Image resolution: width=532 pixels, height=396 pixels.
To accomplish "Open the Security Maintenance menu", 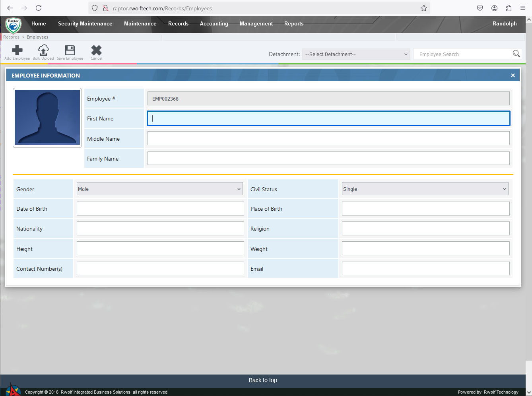I will (85, 24).
